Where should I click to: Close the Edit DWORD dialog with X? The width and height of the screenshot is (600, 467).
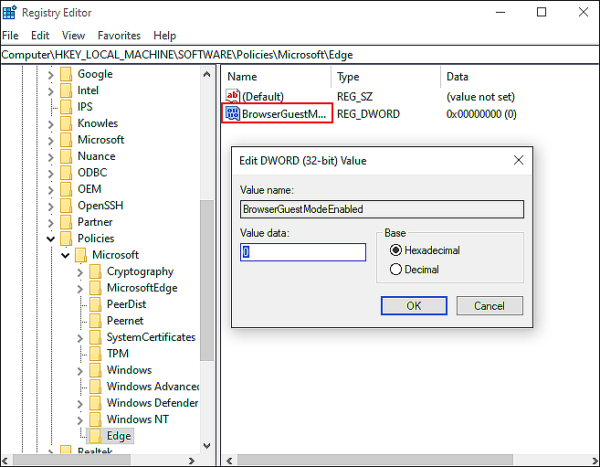518,160
